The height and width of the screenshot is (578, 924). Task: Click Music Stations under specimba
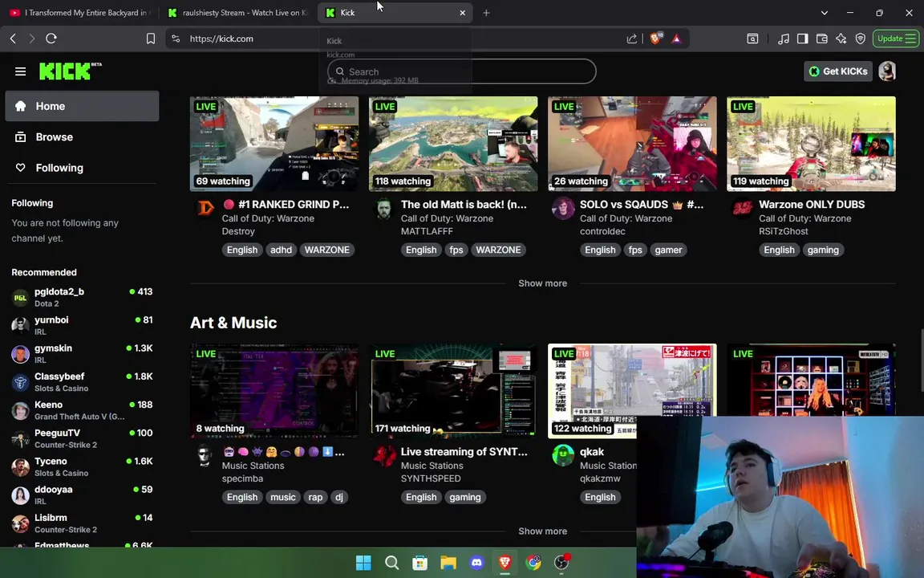pyautogui.click(x=253, y=466)
